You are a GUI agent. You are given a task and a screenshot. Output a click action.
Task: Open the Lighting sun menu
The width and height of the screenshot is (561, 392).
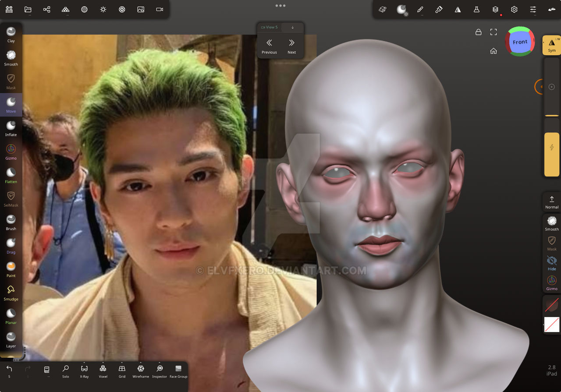[x=103, y=9]
